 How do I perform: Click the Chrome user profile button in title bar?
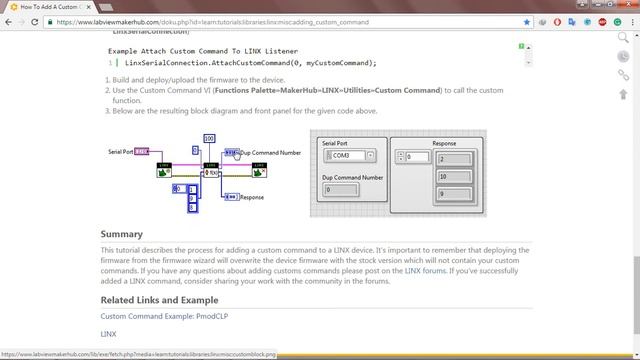pyautogui.click(x=582, y=4)
